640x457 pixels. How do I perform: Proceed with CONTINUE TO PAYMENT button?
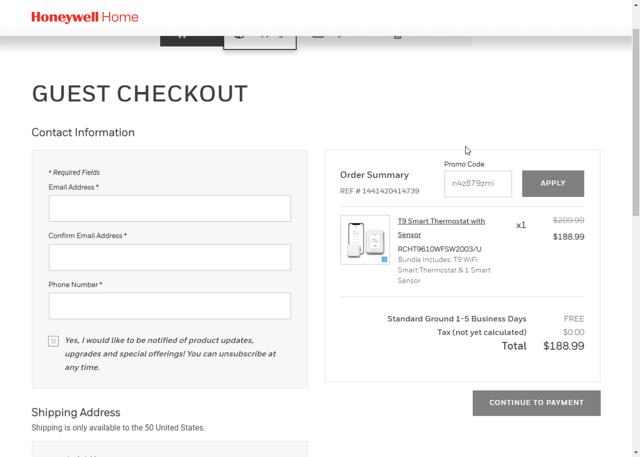point(536,403)
